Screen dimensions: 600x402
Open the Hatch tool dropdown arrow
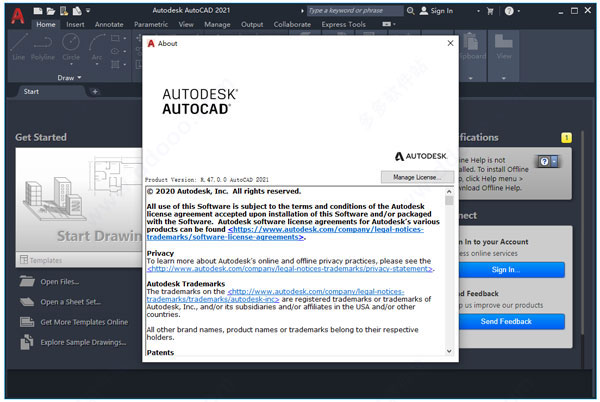[125, 65]
